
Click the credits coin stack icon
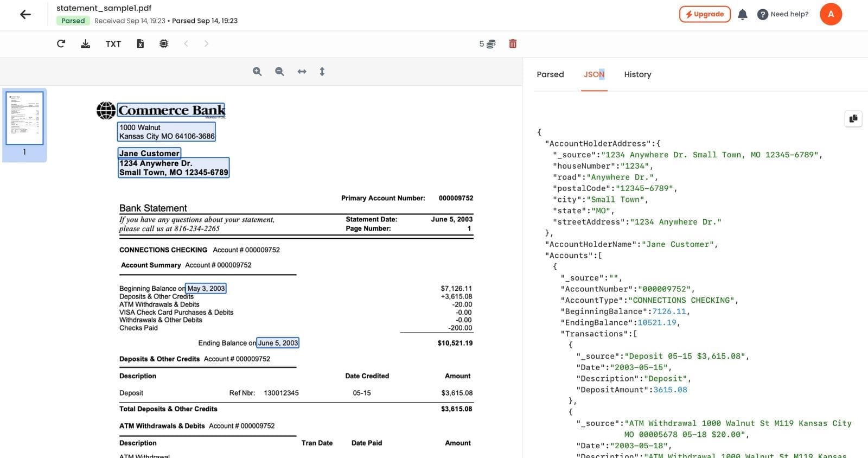pyautogui.click(x=490, y=44)
